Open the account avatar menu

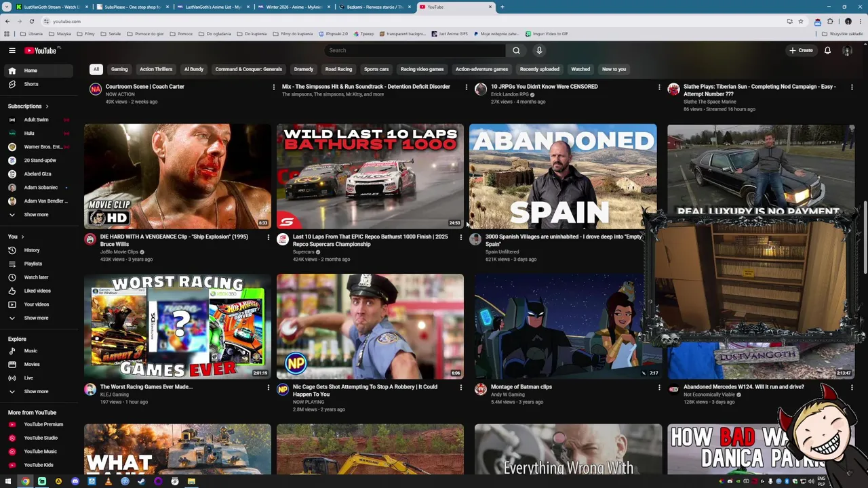point(847,50)
